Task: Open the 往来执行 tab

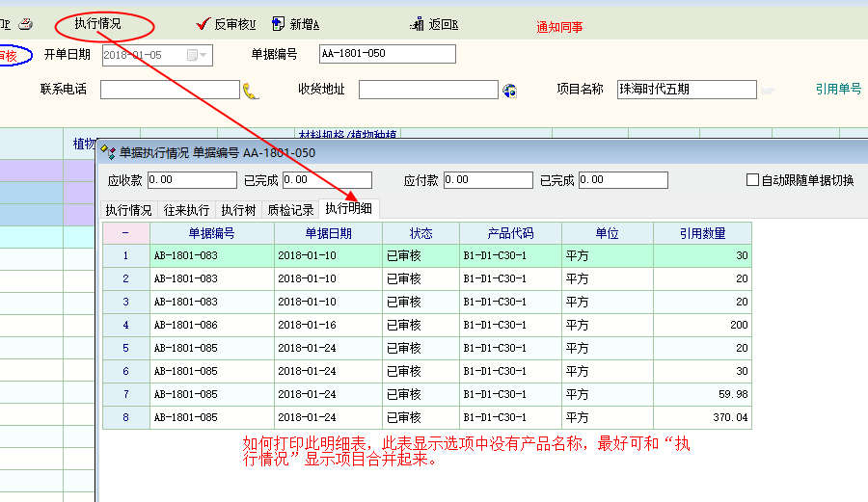Action: (186, 210)
